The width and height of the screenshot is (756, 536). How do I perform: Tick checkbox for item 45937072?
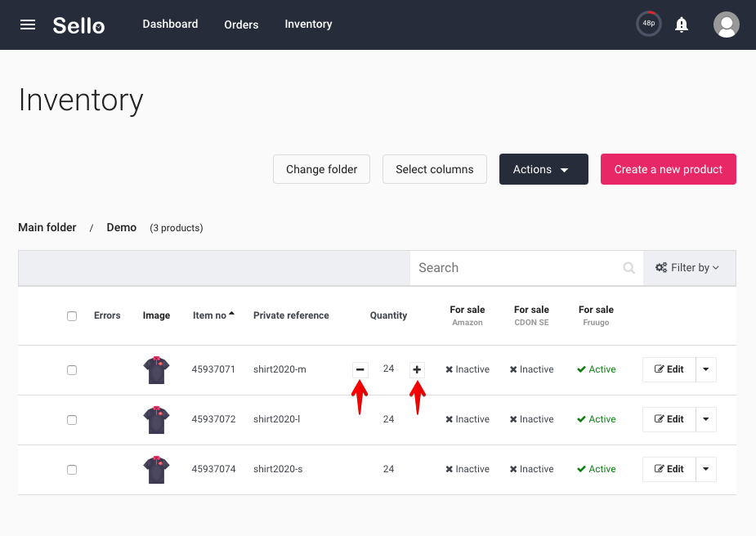coord(72,420)
